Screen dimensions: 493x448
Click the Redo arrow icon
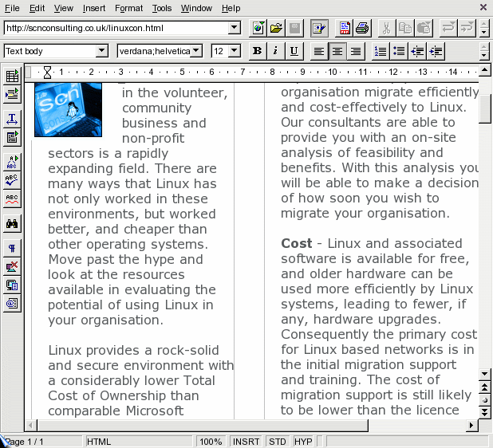467,28
